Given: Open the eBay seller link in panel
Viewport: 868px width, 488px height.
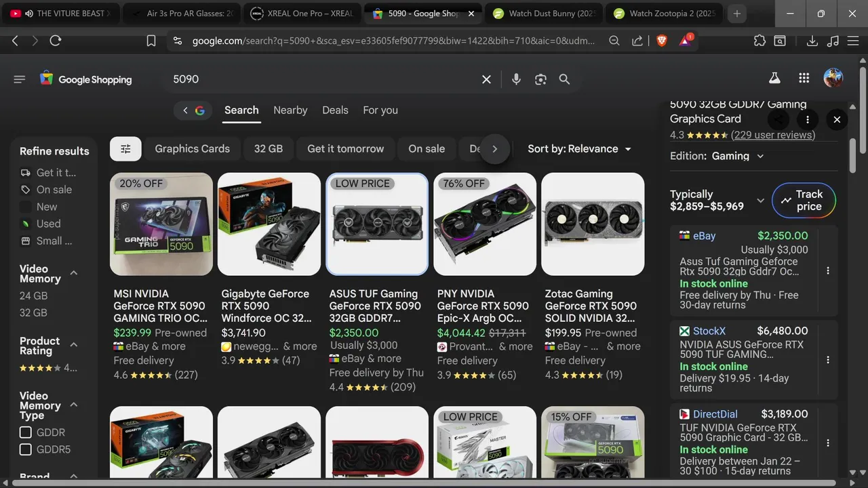Looking at the screenshot, I should (x=704, y=236).
